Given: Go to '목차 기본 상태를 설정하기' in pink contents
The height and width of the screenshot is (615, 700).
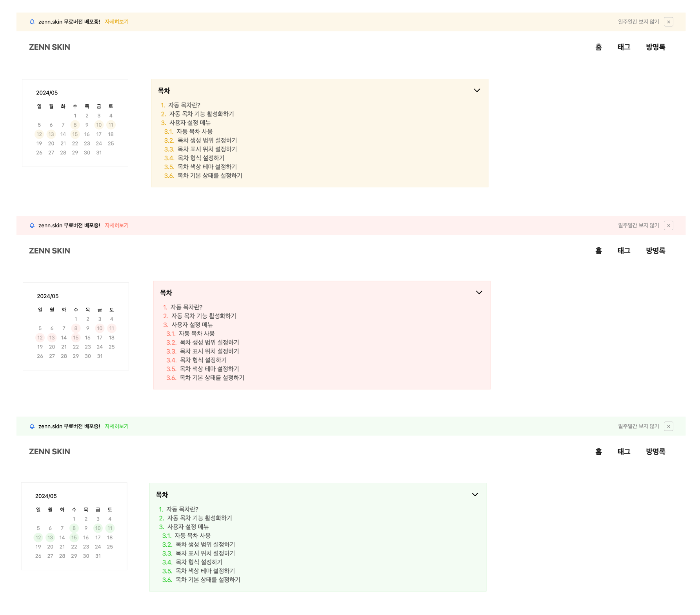Looking at the screenshot, I should tap(212, 378).
